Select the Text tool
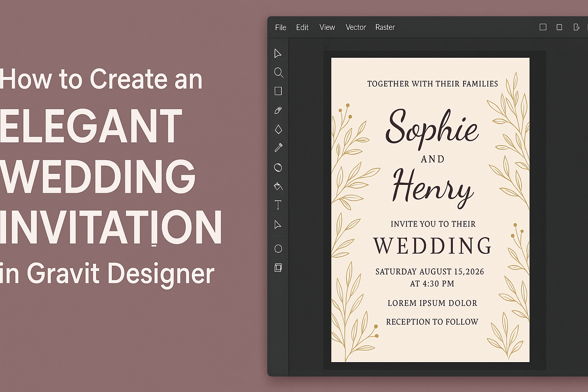588x392 pixels. [x=278, y=205]
